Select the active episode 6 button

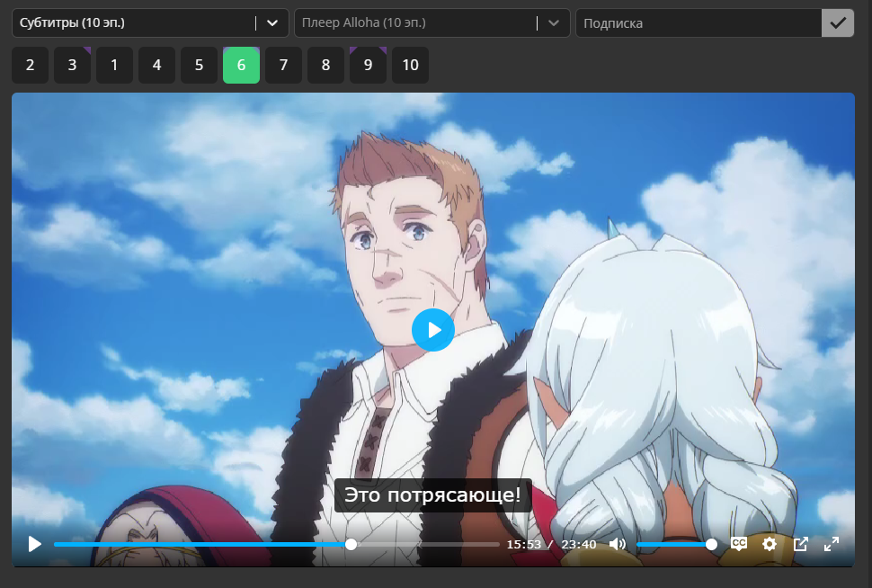coord(241,65)
